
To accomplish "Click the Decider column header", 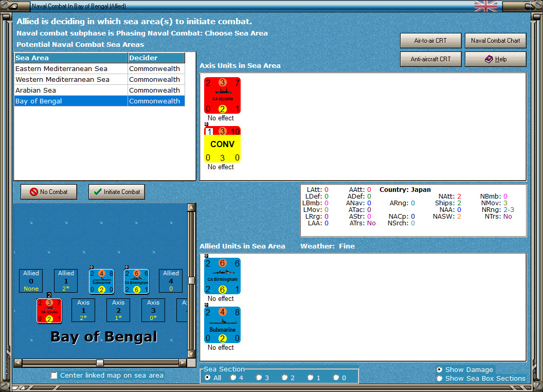I will point(156,58).
